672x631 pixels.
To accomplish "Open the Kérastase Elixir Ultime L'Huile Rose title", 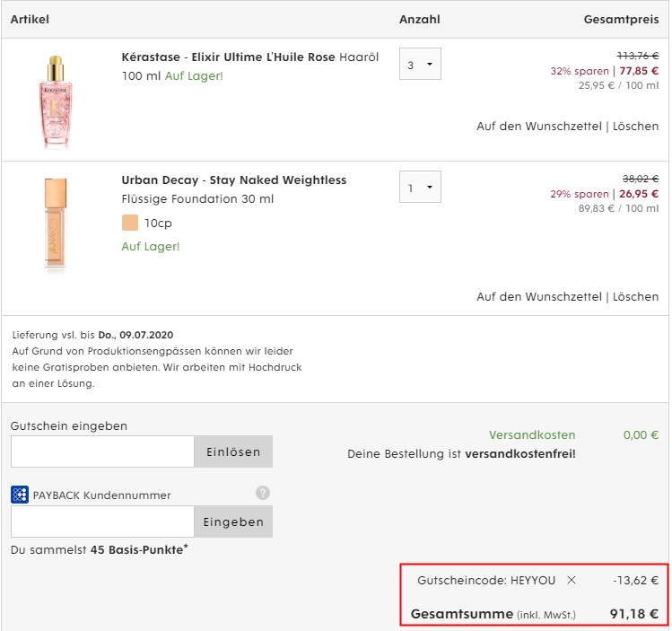I will pos(228,57).
